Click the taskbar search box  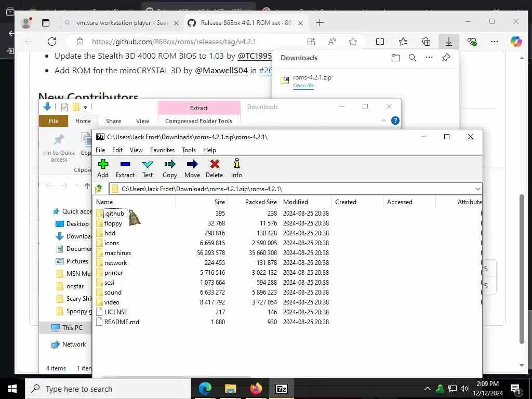(x=108, y=389)
